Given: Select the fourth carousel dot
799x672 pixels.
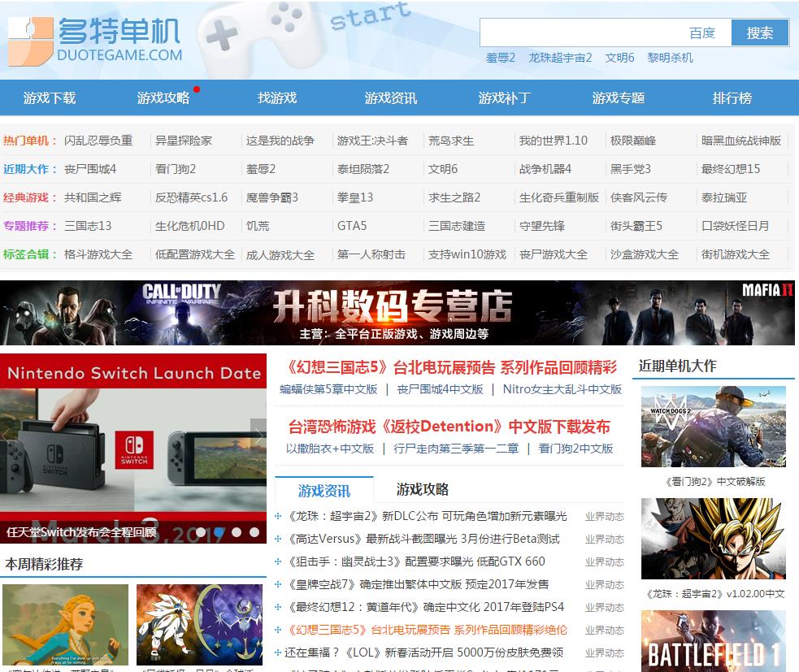Looking at the screenshot, I should point(254,532).
